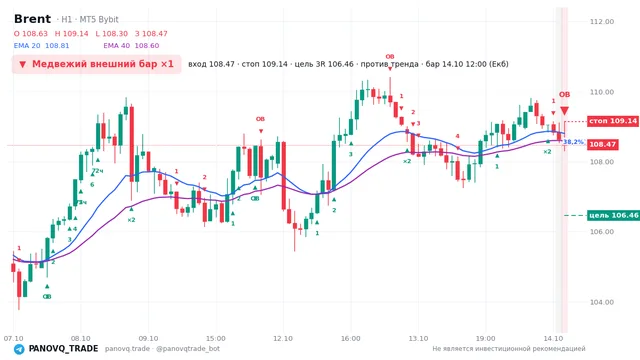
Task: Click the low value L 108.30
Action: (x=111, y=34)
